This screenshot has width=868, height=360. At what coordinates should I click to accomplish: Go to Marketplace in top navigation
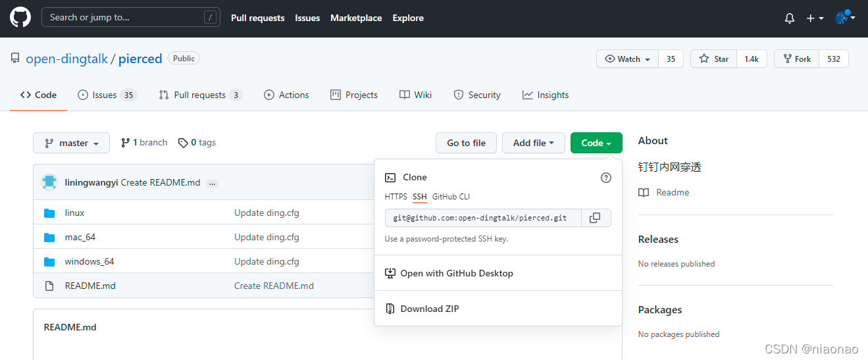click(356, 18)
